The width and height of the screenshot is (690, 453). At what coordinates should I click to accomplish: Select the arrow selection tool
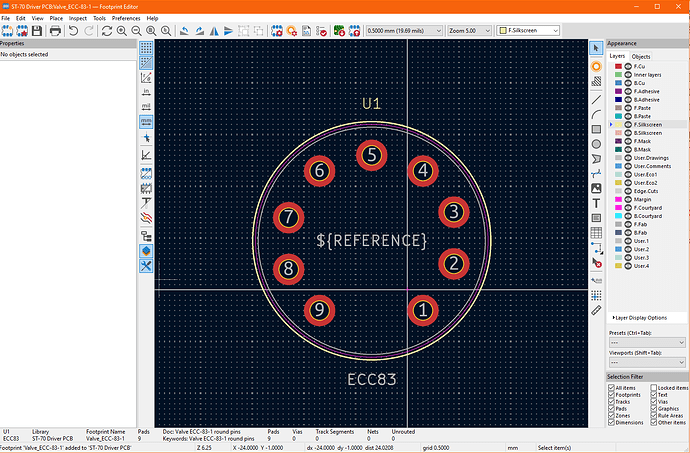tap(596, 48)
